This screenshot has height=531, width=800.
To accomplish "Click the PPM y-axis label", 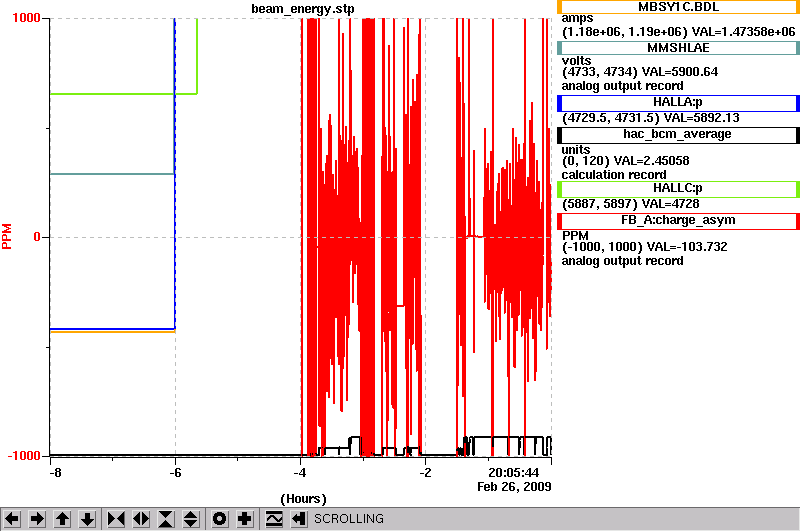I will point(7,236).
